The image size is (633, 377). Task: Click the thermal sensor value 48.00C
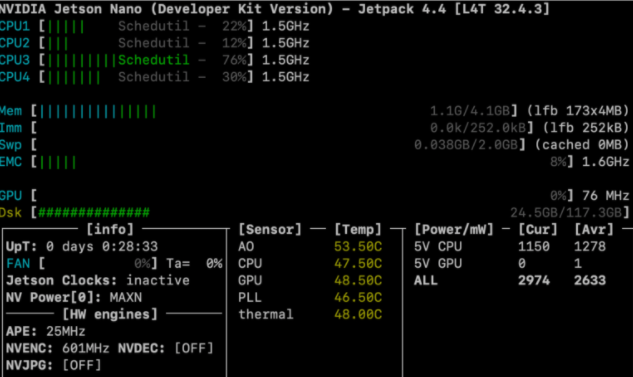point(358,314)
